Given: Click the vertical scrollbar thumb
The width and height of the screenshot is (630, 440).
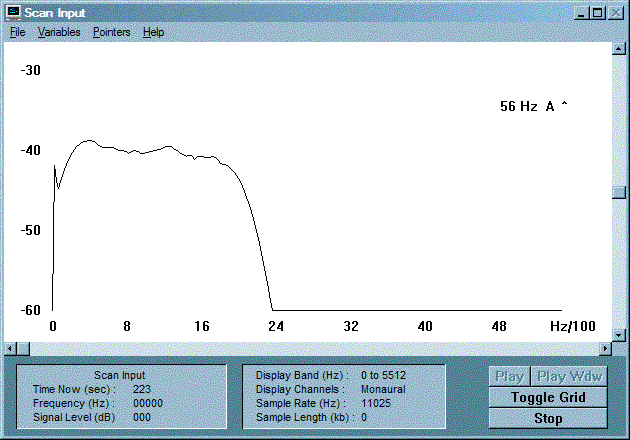Looking at the screenshot, I should coord(619,192).
